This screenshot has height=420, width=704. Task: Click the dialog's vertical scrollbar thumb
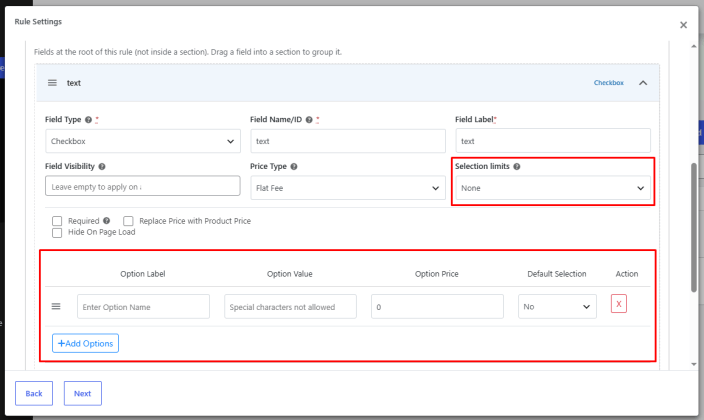coord(694,227)
